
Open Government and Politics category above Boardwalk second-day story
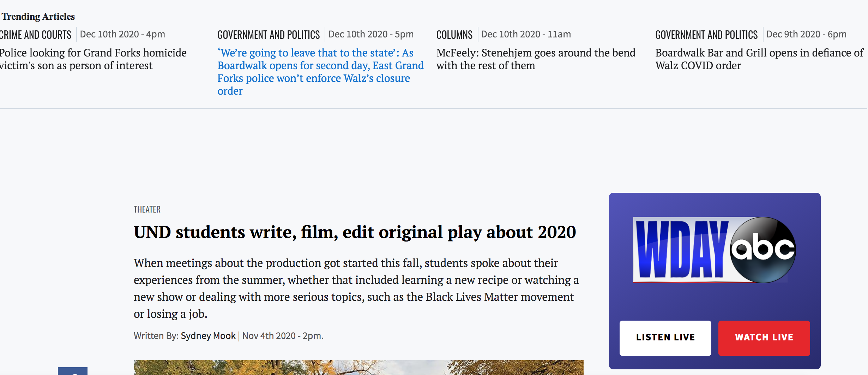click(269, 35)
